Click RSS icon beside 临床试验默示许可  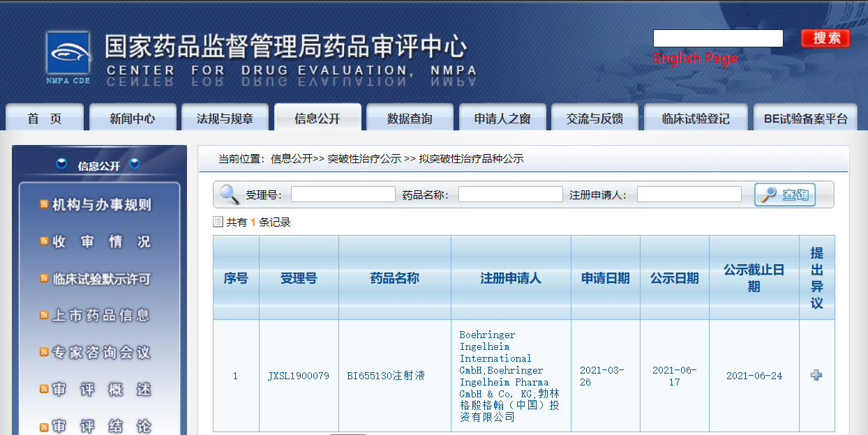click(44, 279)
